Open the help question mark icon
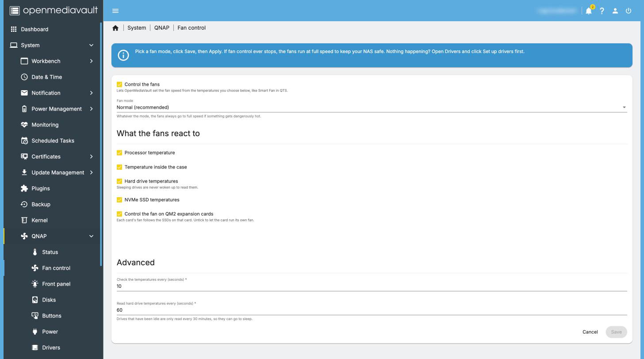Screen dimensions: 644x359 click(602, 11)
